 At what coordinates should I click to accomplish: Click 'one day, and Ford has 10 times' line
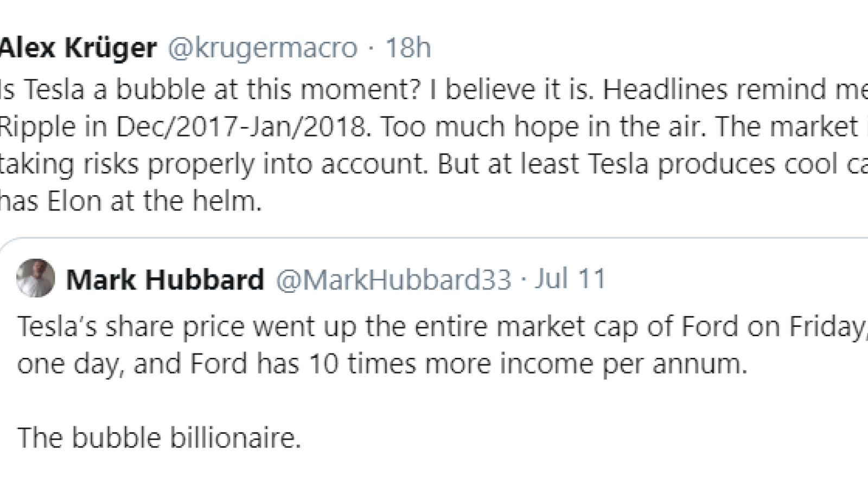click(x=382, y=364)
